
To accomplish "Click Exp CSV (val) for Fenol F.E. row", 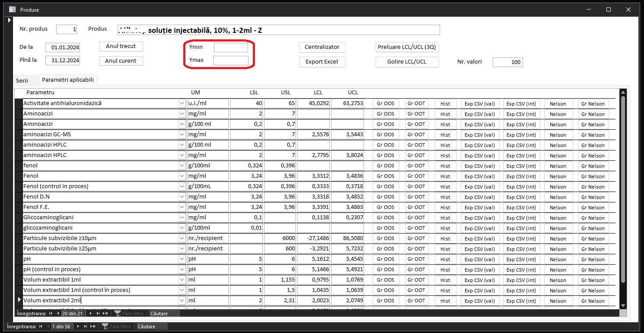I will (480, 207).
